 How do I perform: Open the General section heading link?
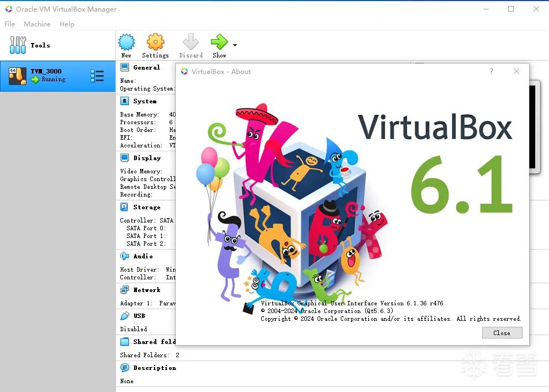146,67
